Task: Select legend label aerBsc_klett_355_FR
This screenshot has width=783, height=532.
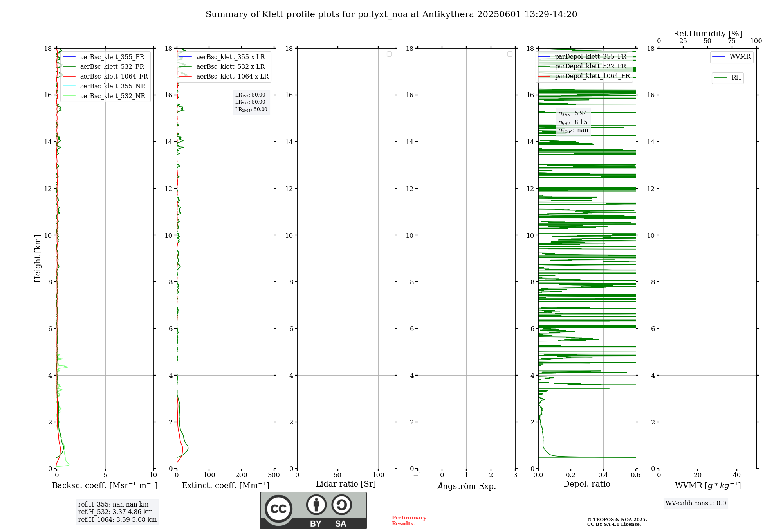Action: [112, 57]
